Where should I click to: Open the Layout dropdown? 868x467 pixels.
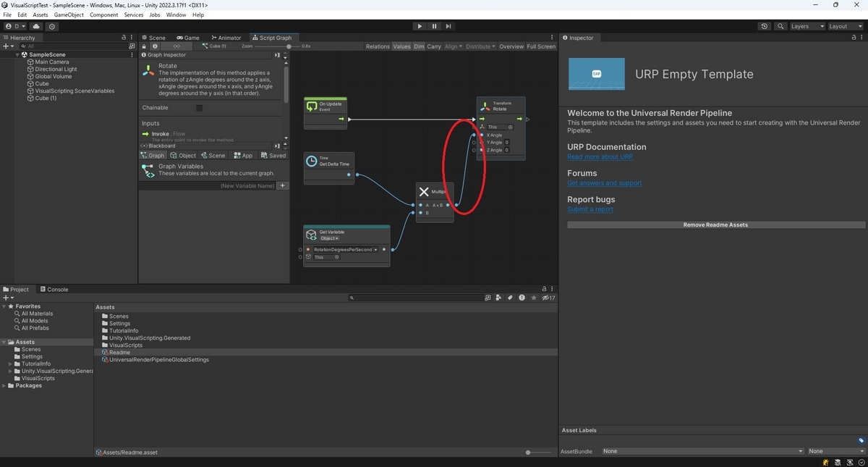pyautogui.click(x=846, y=26)
